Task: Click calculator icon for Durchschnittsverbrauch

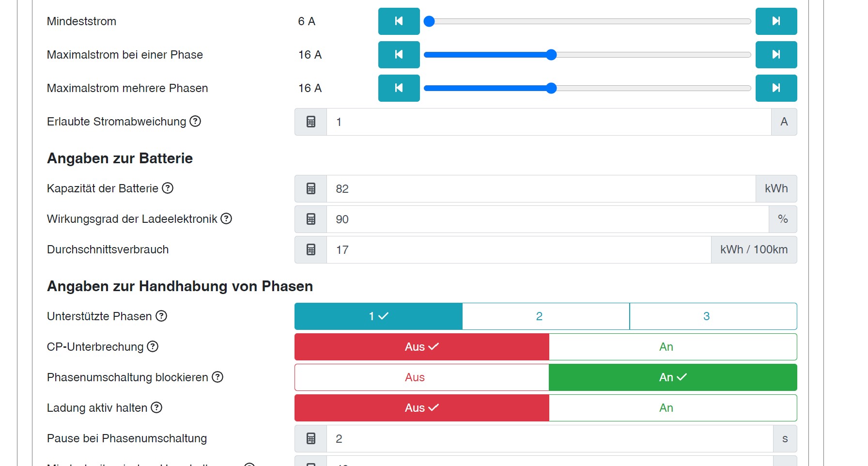Action: 311,249
